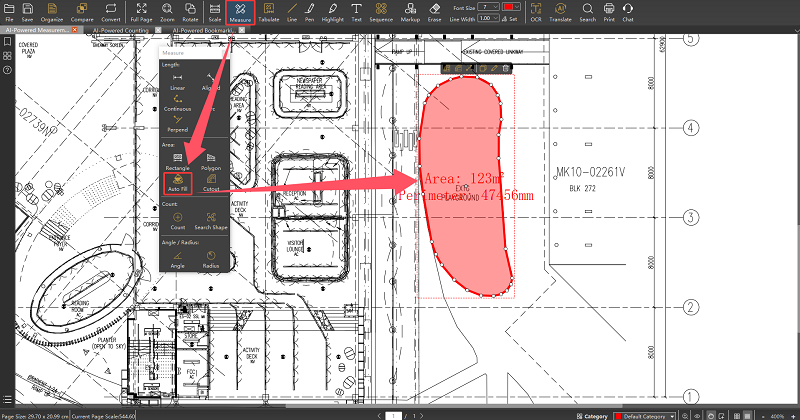Activate the Erase tool

point(433,12)
